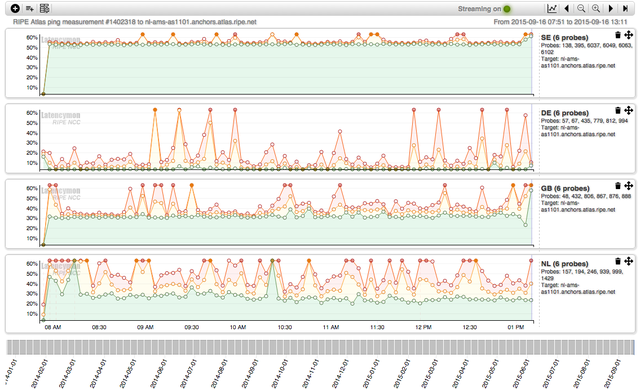Delete the DE chart with trash icon
This screenshot has height=390, width=640.
coord(618,111)
